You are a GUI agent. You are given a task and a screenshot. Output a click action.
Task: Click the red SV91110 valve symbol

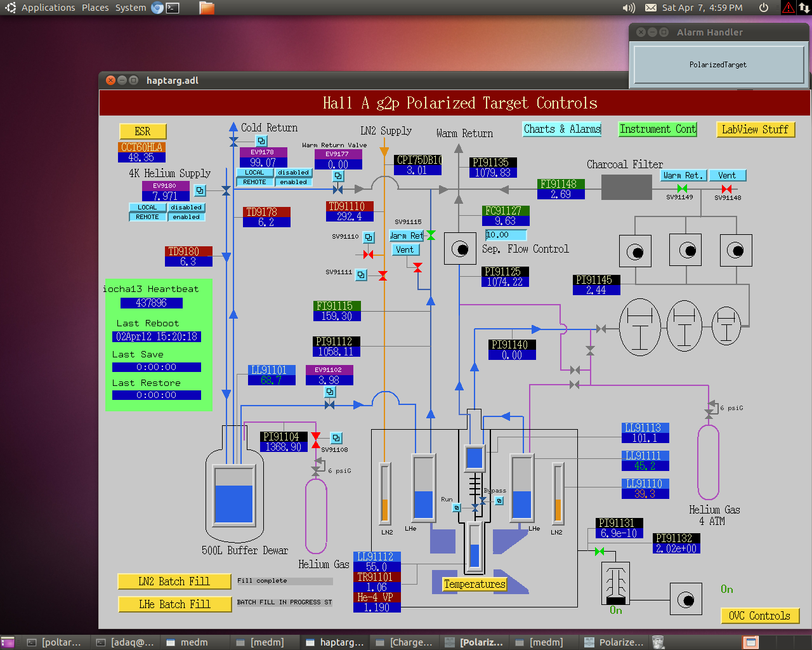click(368, 255)
